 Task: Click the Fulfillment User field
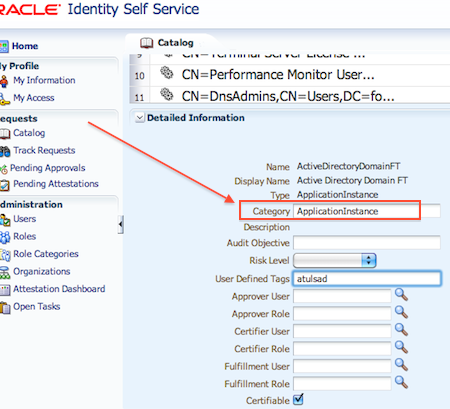(342, 366)
